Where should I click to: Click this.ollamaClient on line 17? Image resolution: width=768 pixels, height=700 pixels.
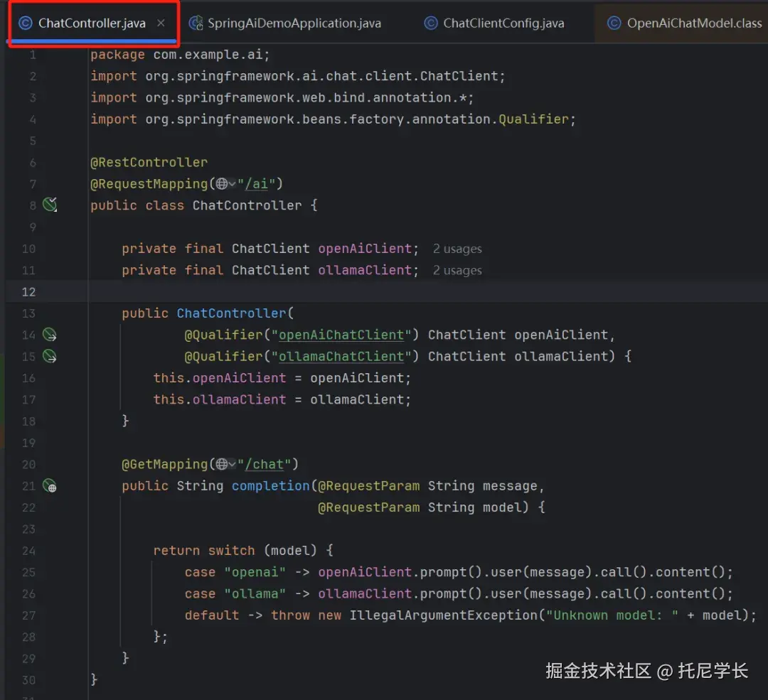tap(220, 399)
